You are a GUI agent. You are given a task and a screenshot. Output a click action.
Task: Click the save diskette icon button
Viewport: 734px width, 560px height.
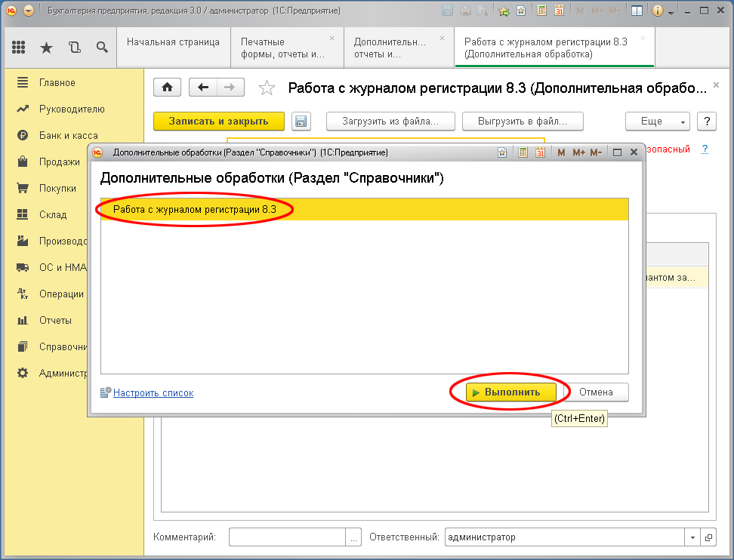pyautogui.click(x=301, y=122)
